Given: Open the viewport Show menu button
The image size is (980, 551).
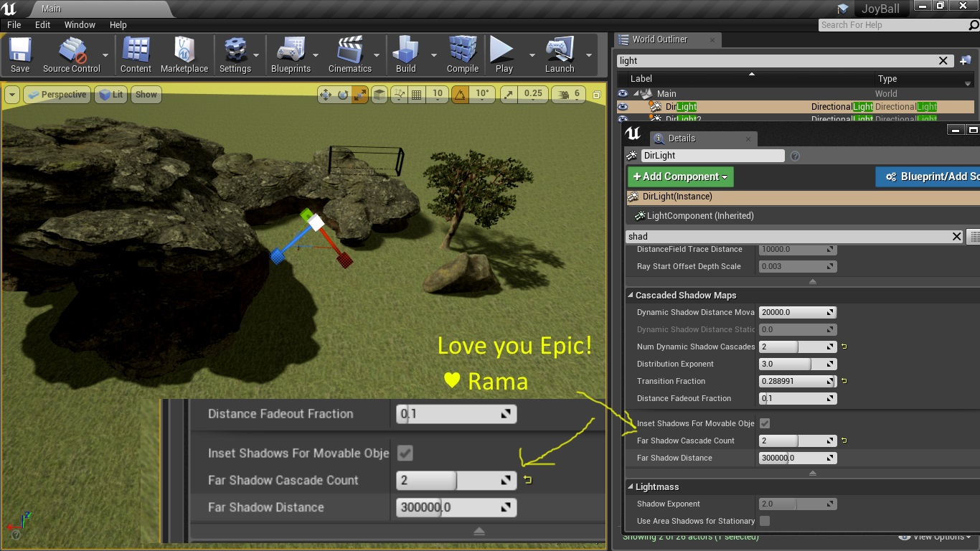Looking at the screenshot, I should (x=146, y=94).
